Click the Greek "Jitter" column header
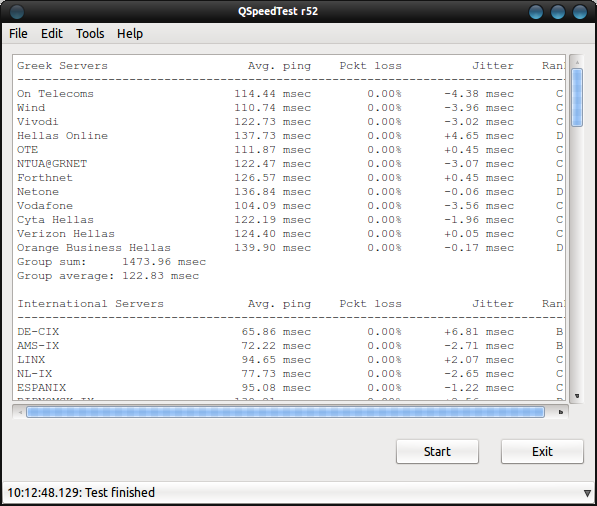 pos(493,66)
